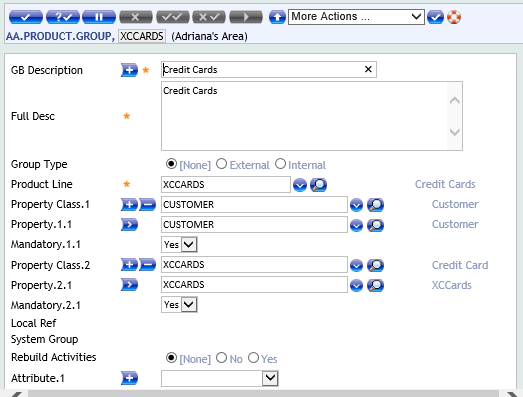
Task: Open the More Actions dropdown
Action: (356, 17)
